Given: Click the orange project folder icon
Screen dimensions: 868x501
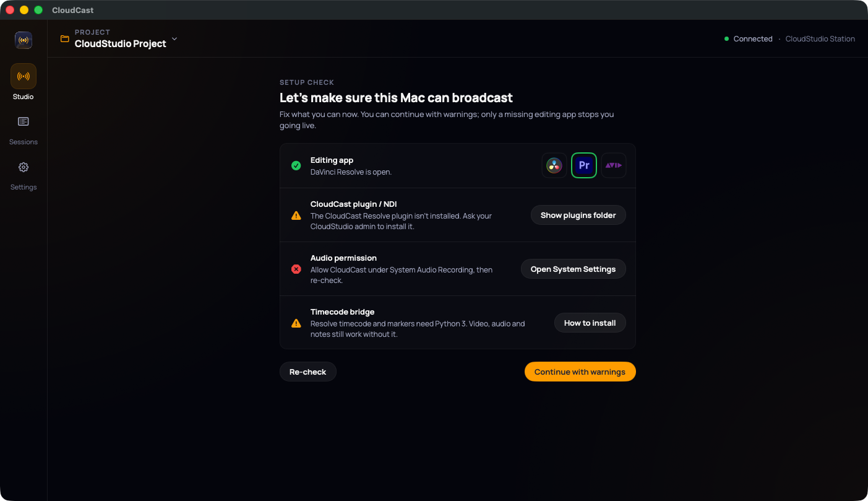Looking at the screenshot, I should [65, 39].
